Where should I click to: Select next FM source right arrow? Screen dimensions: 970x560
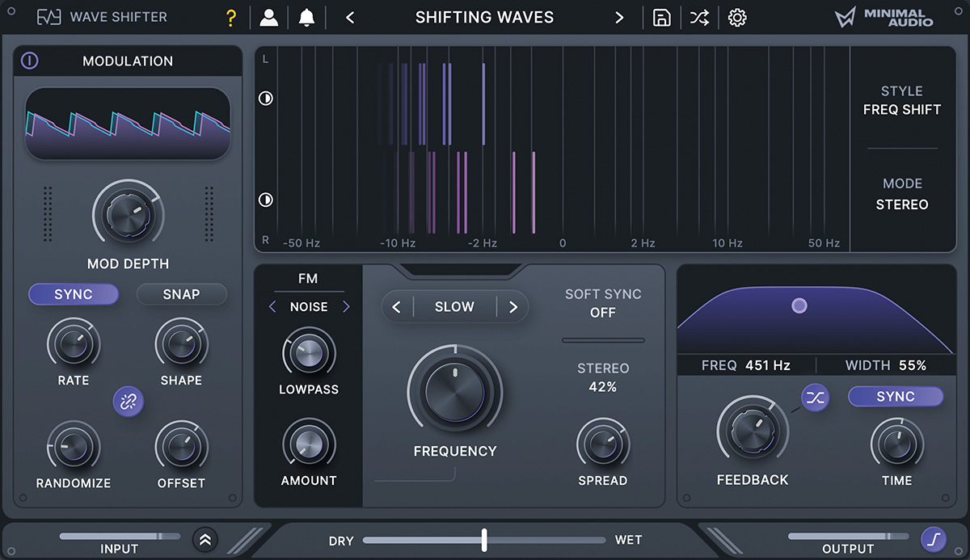(346, 306)
